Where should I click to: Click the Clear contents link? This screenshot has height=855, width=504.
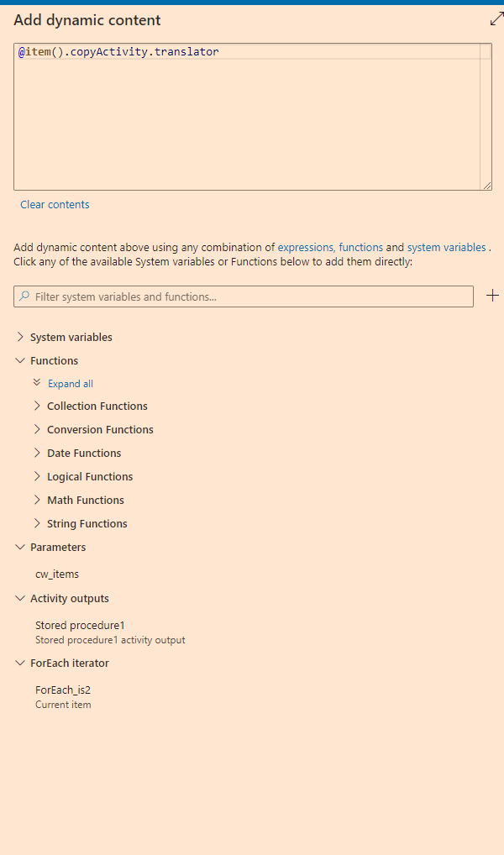[x=55, y=204]
